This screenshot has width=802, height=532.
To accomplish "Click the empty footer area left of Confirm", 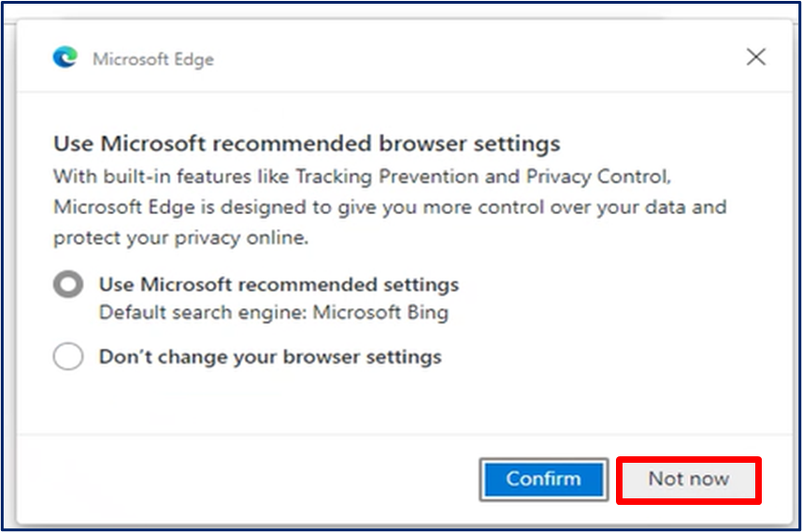I will click(x=246, y=479).
